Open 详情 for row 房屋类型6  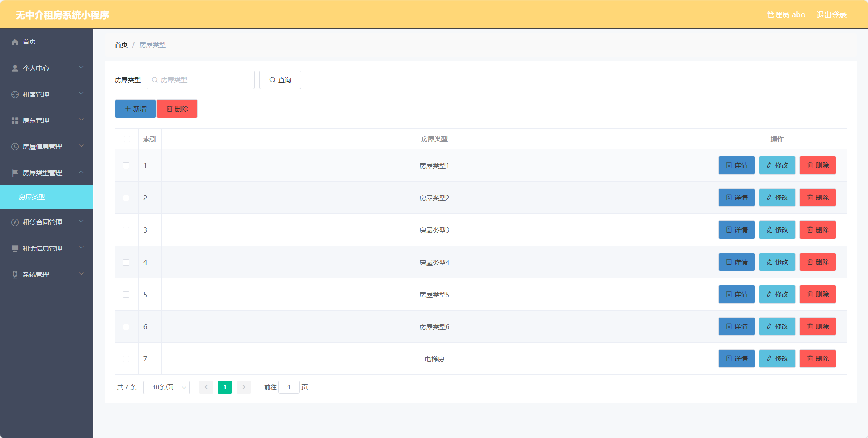click(x=736, y=326)
